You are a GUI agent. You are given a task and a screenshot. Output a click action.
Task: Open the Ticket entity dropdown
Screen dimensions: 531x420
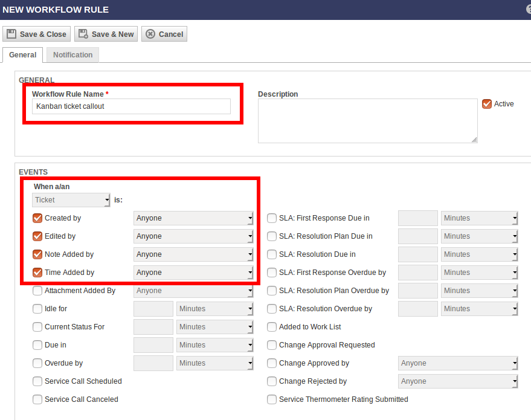pyautogui.click(x=71, y=200)
